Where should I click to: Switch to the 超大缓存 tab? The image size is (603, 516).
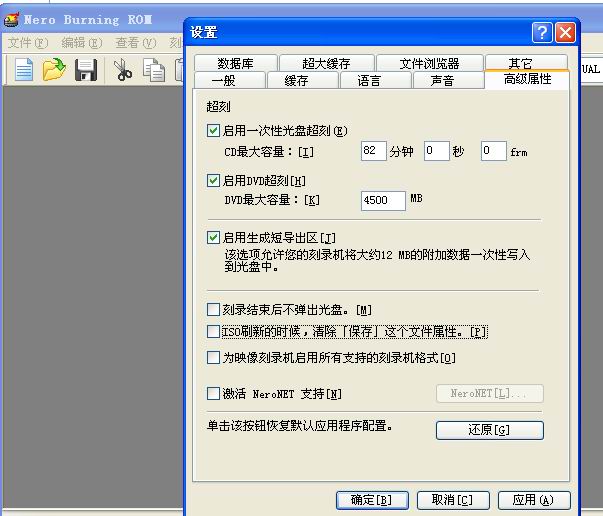tap(326, 63)
